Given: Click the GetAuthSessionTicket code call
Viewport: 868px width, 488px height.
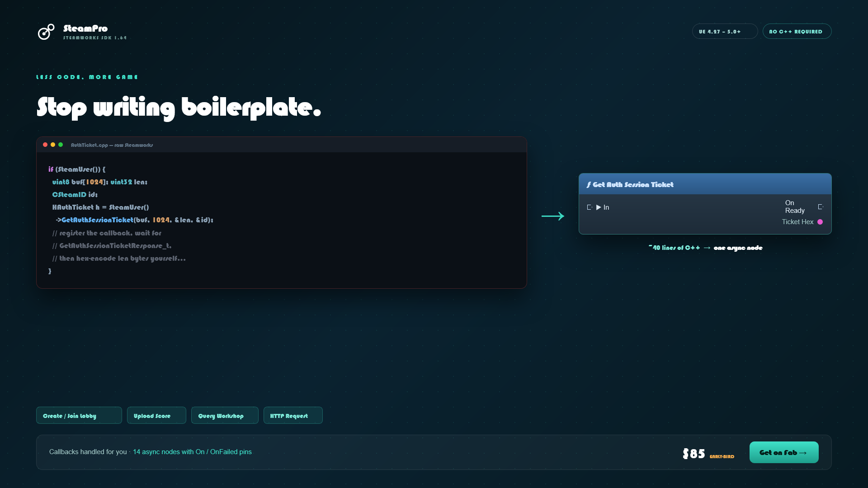Looking at the screenshot, I should coord(97,220).
